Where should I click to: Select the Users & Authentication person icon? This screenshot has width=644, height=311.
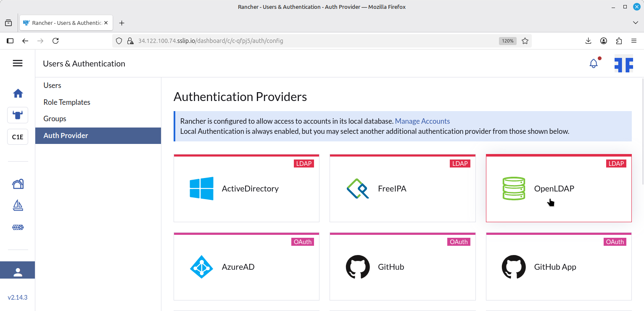pos(18,270)
